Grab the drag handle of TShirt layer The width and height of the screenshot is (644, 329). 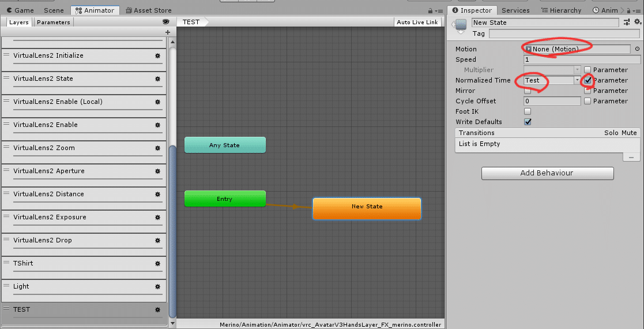[6, 261]
